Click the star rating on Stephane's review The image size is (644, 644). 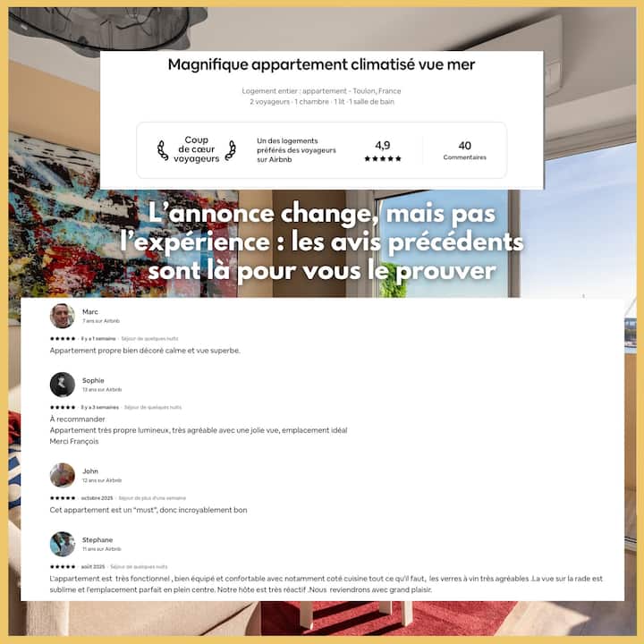[63, 566]
